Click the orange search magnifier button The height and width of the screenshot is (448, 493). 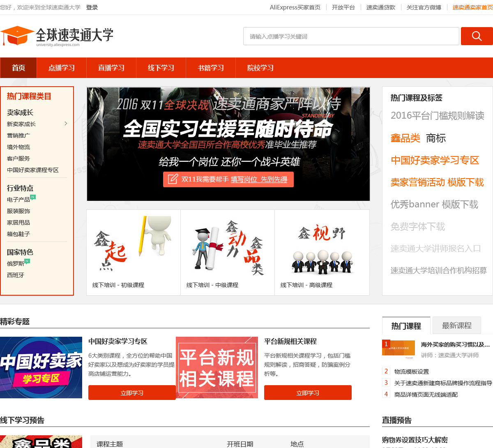tap(477, 36)
